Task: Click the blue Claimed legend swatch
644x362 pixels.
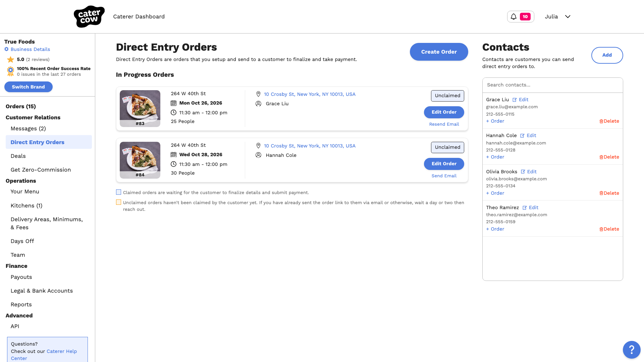Action: point(118,192)
